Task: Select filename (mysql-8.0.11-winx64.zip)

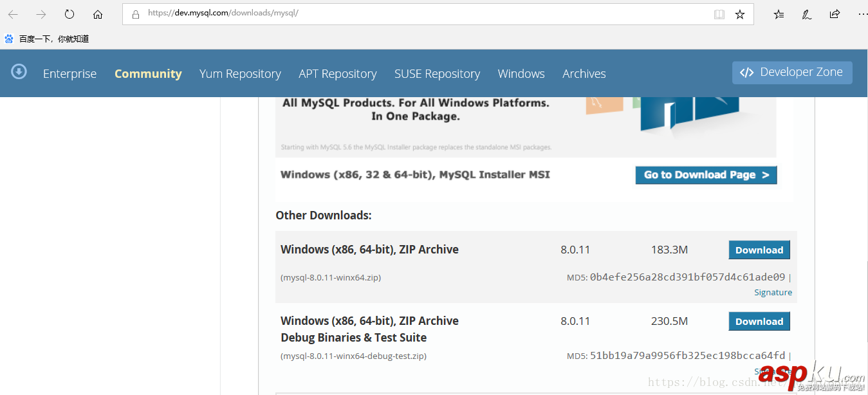Action: pos(331,278)
